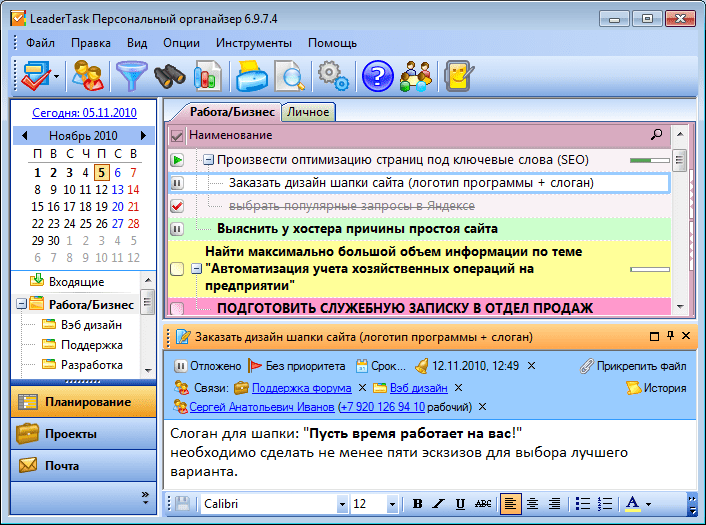Click the SEO task green progress bar
The width and height of the screenshot is (706, 525).
650,160
